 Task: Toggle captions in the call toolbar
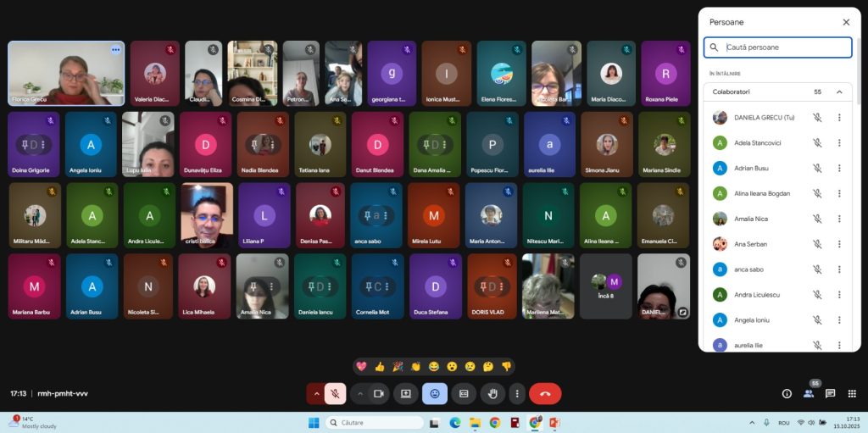pos(464,393)
